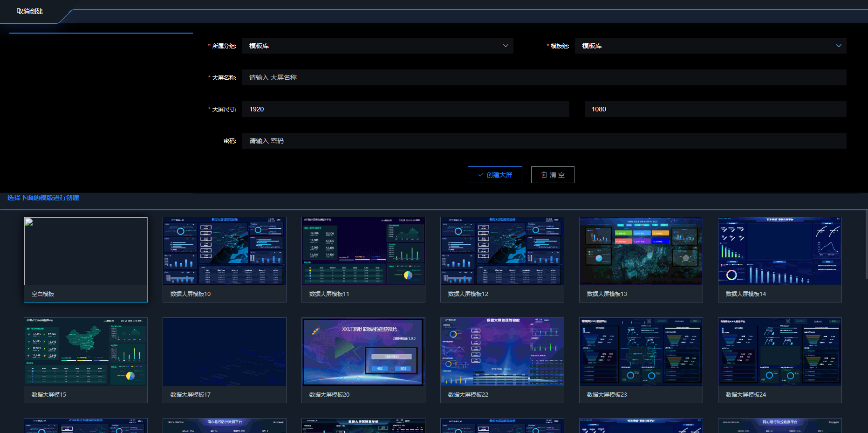This screenshot has height=433, width=868.
Task: Click the 清空 button
Action: coord(553,175)
